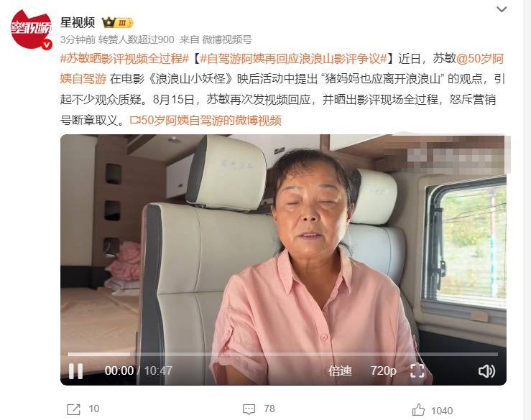Change video quality from 720p
The image size is (531, 420).
pos(384,371)
